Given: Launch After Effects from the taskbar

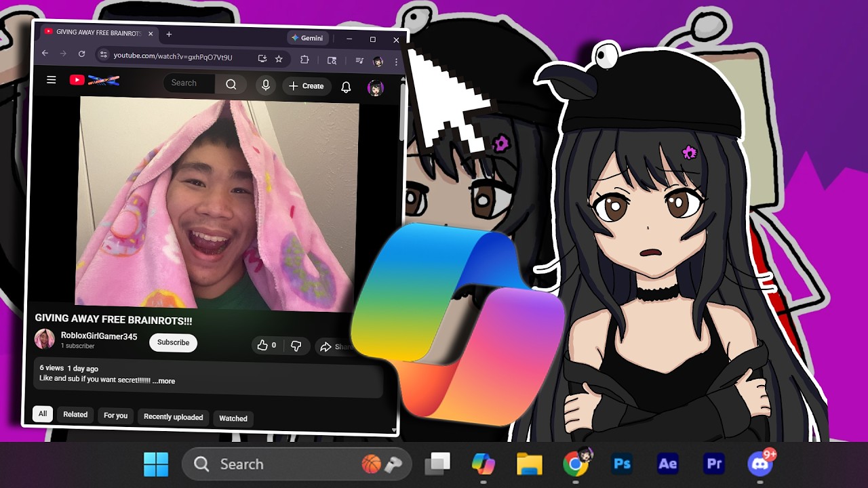Looking at the screenshot, I should [x=667, y=464].
